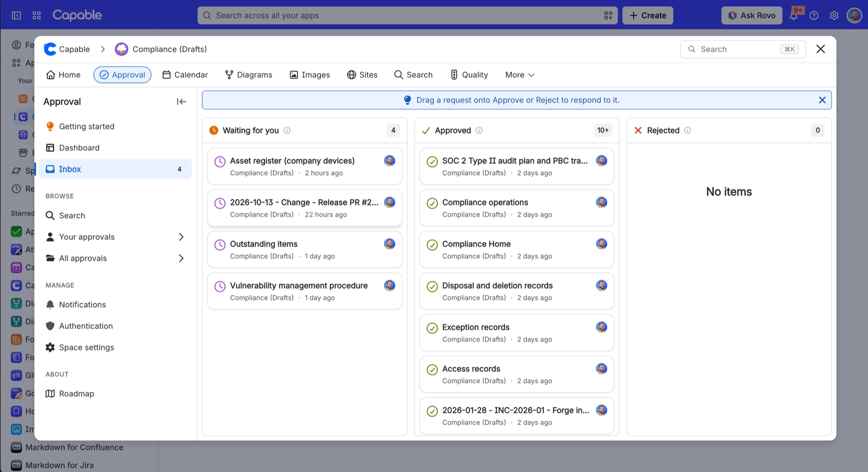
Task: Open settings gear in top bar
Action: [834, 16]
